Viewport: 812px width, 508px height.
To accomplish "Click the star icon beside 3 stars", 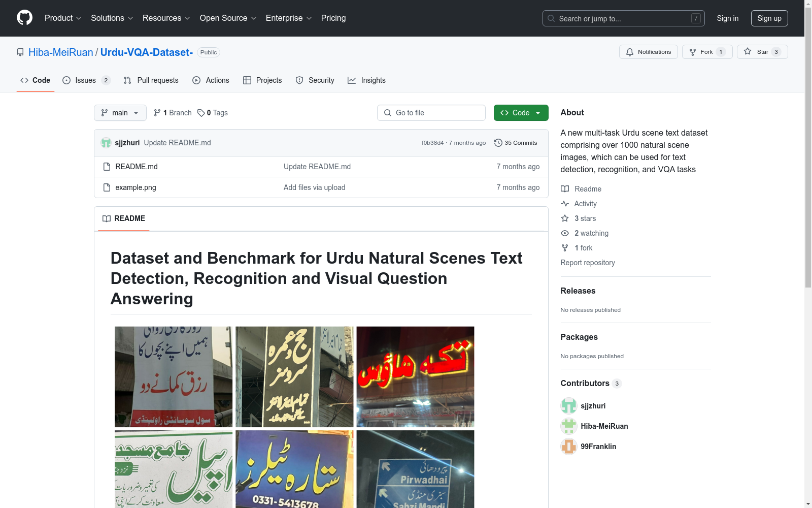I will pos(565,218).
